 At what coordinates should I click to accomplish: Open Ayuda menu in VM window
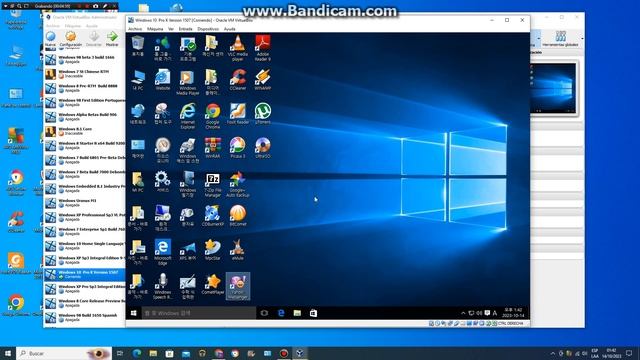tap(230, 29)
